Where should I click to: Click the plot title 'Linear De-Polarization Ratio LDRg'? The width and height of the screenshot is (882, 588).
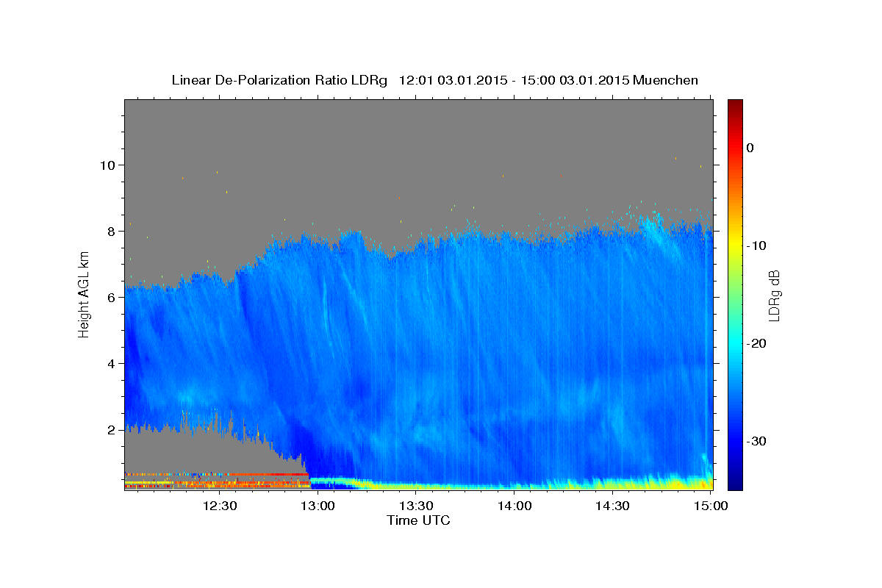point(279,80)
